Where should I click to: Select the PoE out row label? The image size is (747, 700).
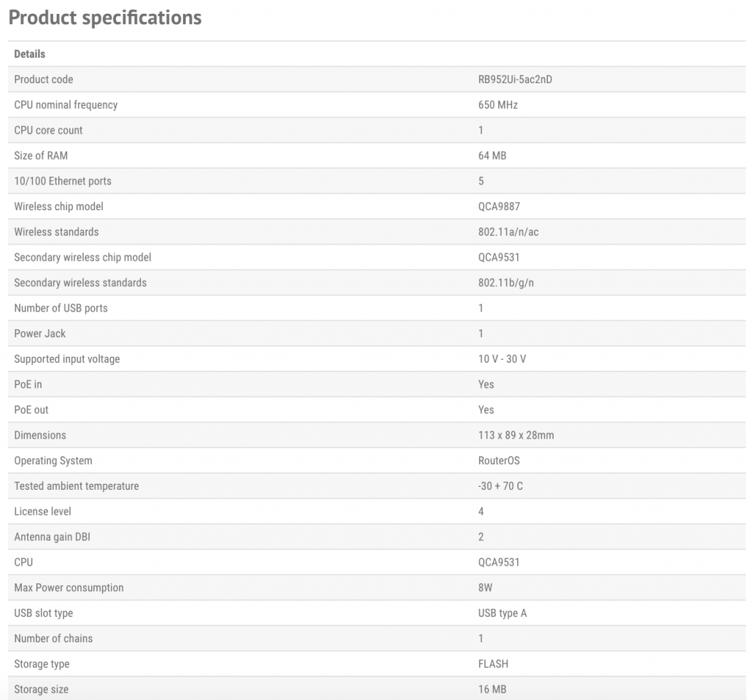pyautogui.click(x=31, y=409)
